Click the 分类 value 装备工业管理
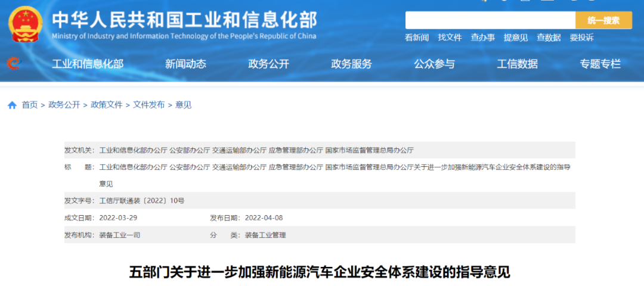Viewport: 644px width, 286px height. coord(265,235)
